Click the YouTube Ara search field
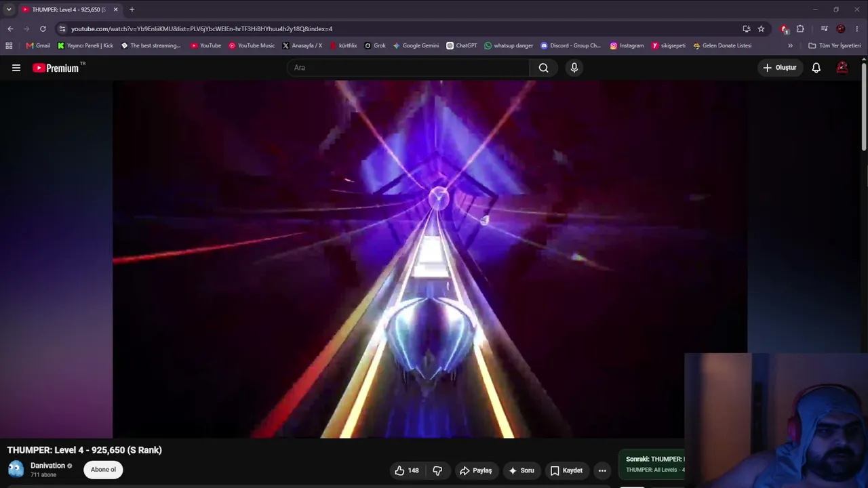Viewport: 868px width, 488px height. point(408,68)
